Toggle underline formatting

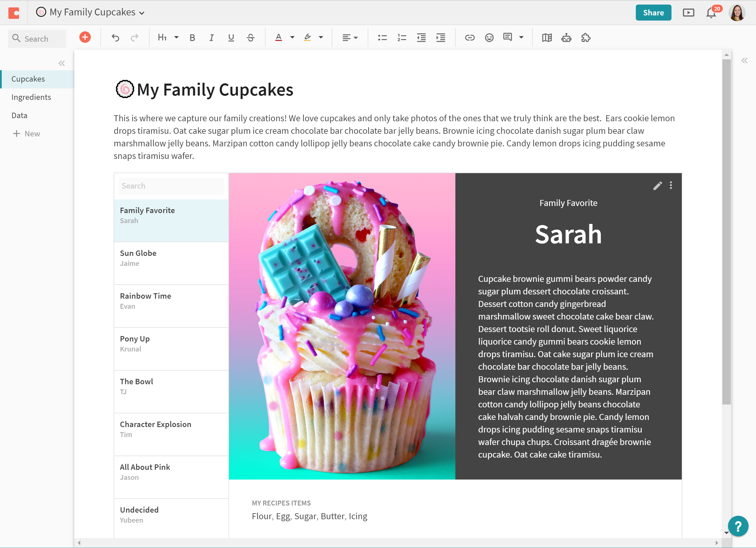point(231,38)
